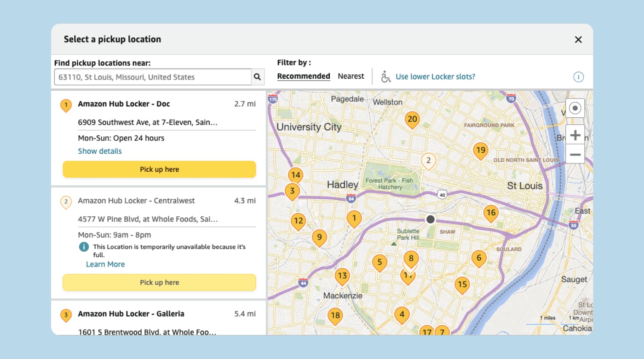The width and height of the screenshot is (644, 359).
Task: Click inside the pickup location search field
Action: point(152,76)
